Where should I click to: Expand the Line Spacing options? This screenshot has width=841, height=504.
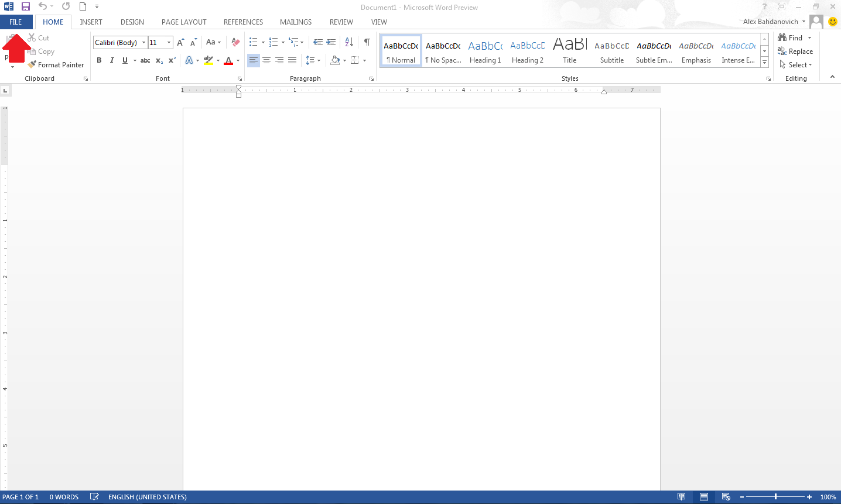(318, 60)
